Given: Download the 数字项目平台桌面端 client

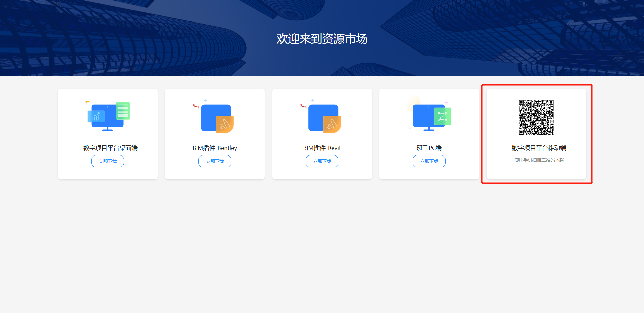Looking at the screenshot, I should click(108, 161).
